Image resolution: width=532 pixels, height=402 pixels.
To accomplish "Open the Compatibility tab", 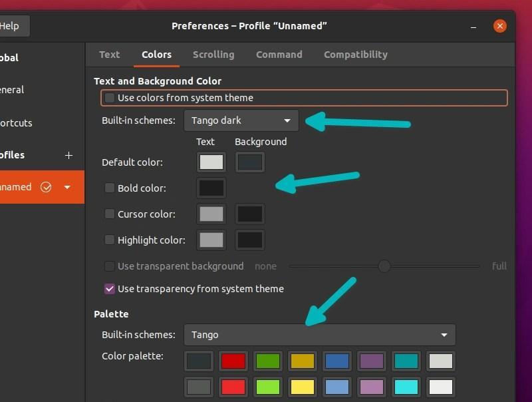I will [x=355, y=55].
